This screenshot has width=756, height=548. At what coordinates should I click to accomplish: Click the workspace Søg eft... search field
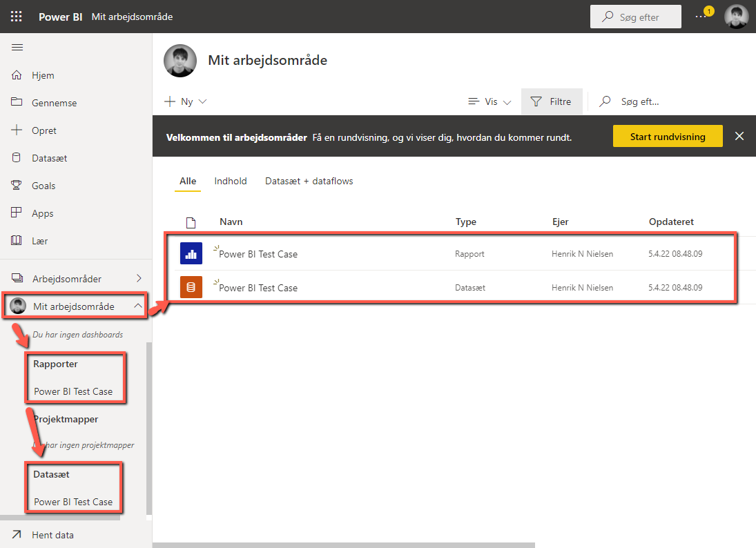click(639, 101)
